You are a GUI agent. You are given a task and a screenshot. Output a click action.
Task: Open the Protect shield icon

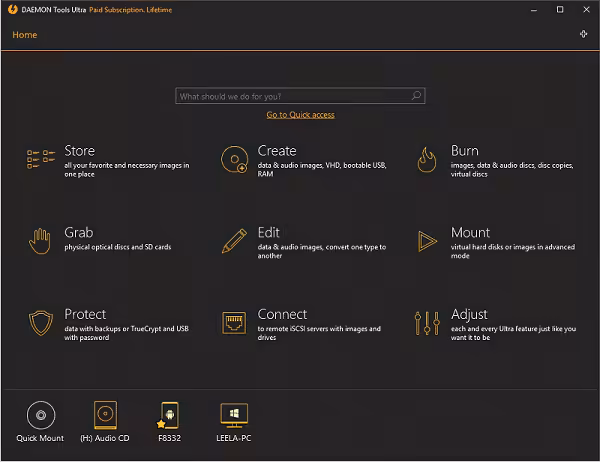(x=40, y=322)
